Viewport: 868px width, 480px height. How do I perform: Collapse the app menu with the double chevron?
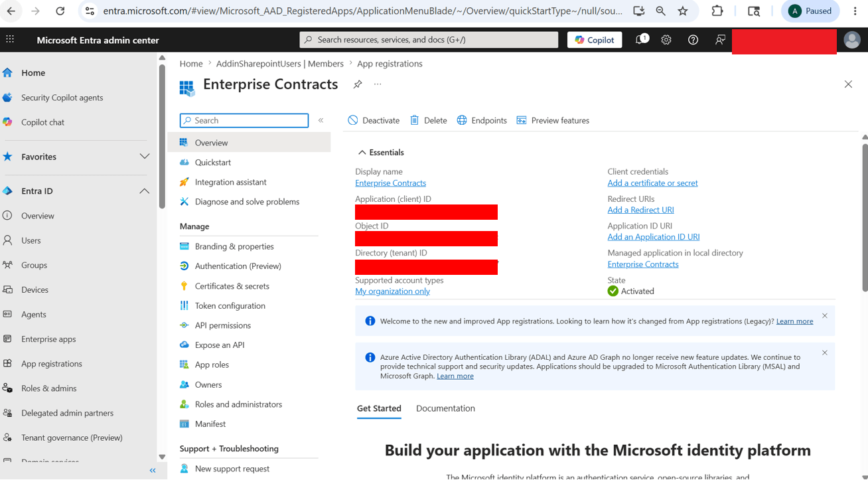[321, 120]
